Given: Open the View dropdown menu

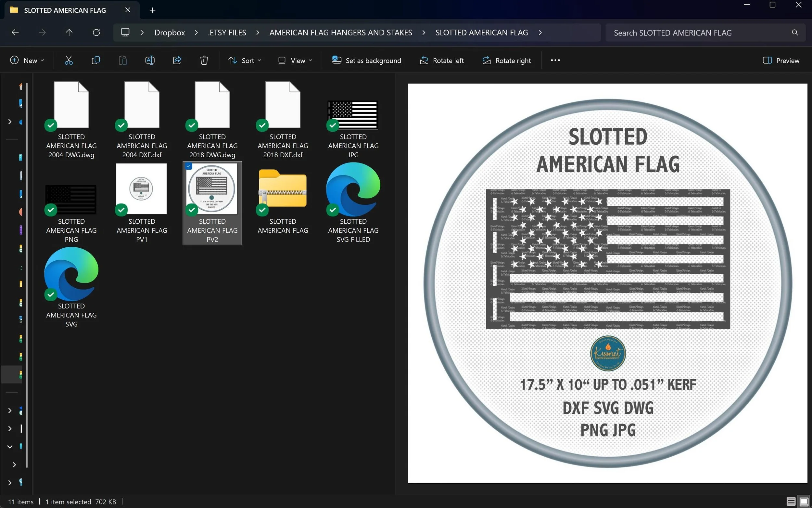Looking at the screenshot, I should (x=295, y=60).
